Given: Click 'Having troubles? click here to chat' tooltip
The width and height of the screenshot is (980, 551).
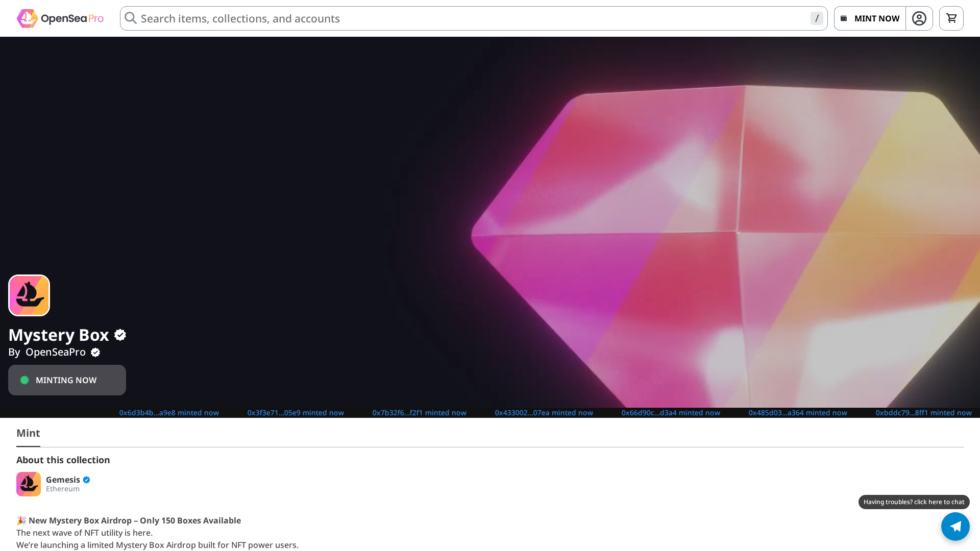Looking at the screenshot, I should [914, 502].
